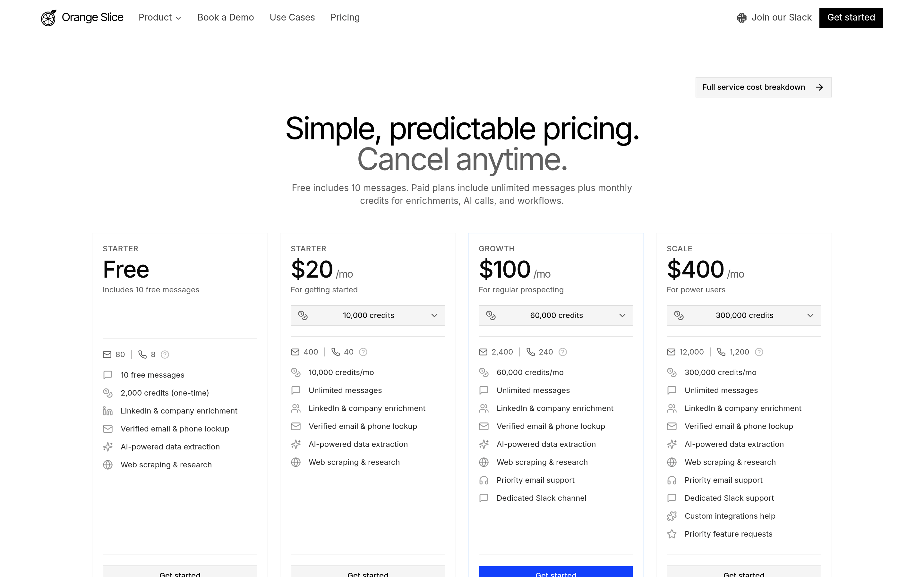The image size is (924, 577).
Task: Open the Pricing nav link
Action: (345, 18)
